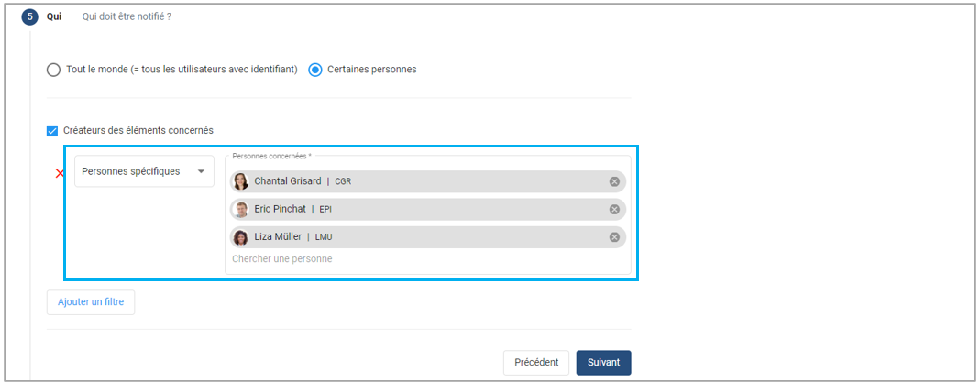Screen dimensions: 980x382
Task: Remove the filter with the red X
Action: [x=60, y=173]
